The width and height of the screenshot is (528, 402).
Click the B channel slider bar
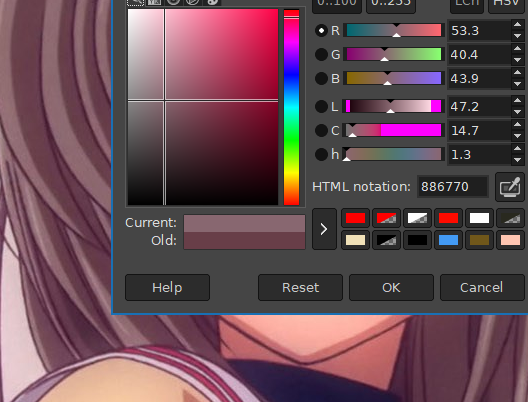(394, 78)
